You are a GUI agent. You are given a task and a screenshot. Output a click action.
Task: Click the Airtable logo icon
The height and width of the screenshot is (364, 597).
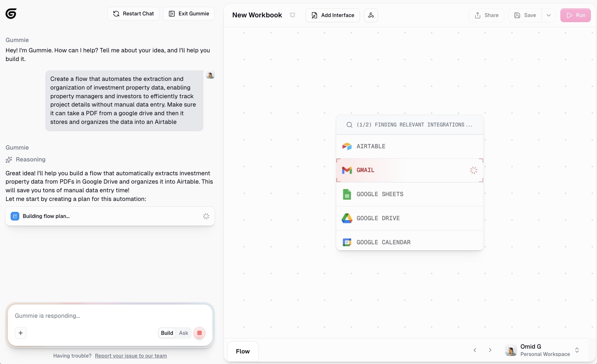tap(347, 146)
